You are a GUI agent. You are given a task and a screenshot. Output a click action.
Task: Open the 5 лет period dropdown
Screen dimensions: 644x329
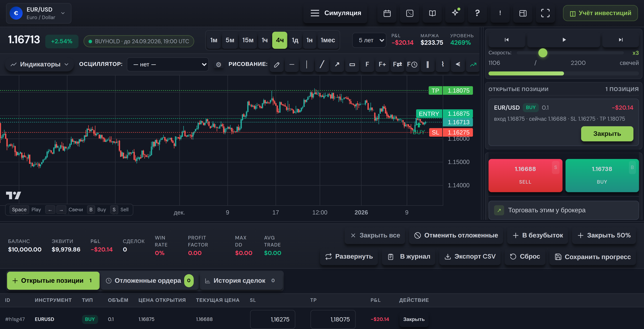coord(369,40)
